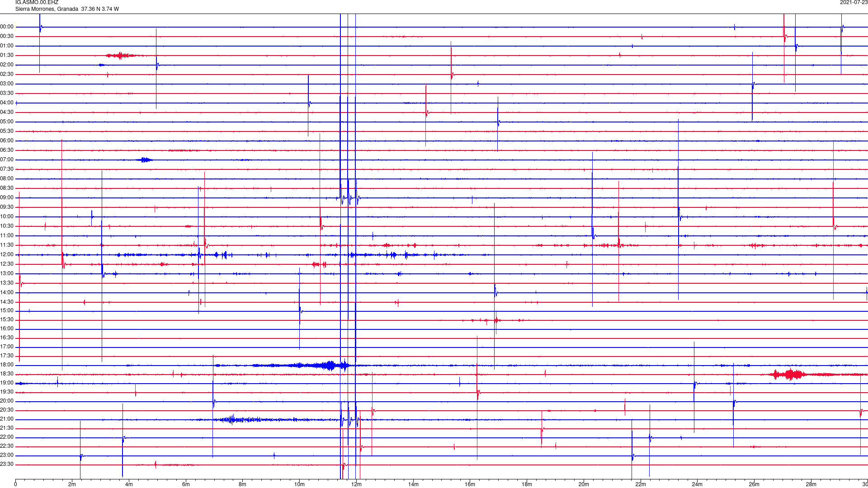Click the 6m tick on time axis
This screenshot has width=868, height=488.
(x=186, y=484)
